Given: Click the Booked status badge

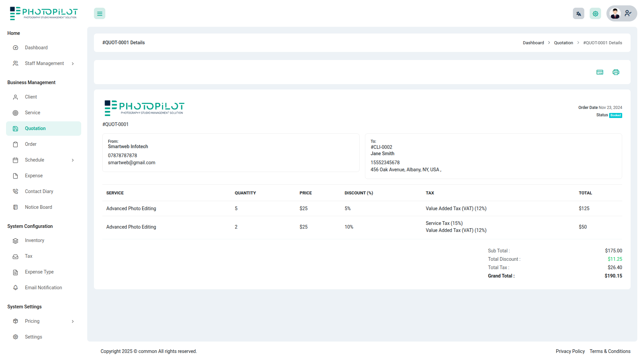Looking at the screenshot, I should coord(615,115).
